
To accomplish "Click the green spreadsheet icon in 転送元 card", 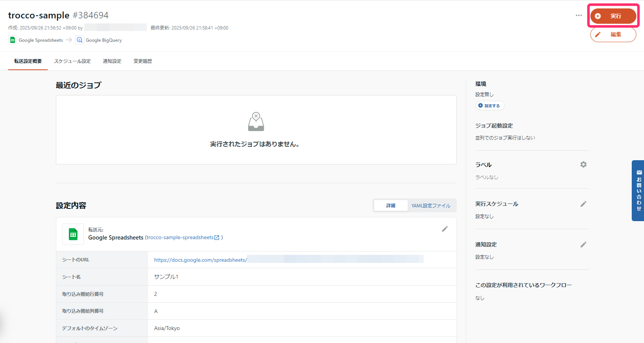I will pos(73,234).
